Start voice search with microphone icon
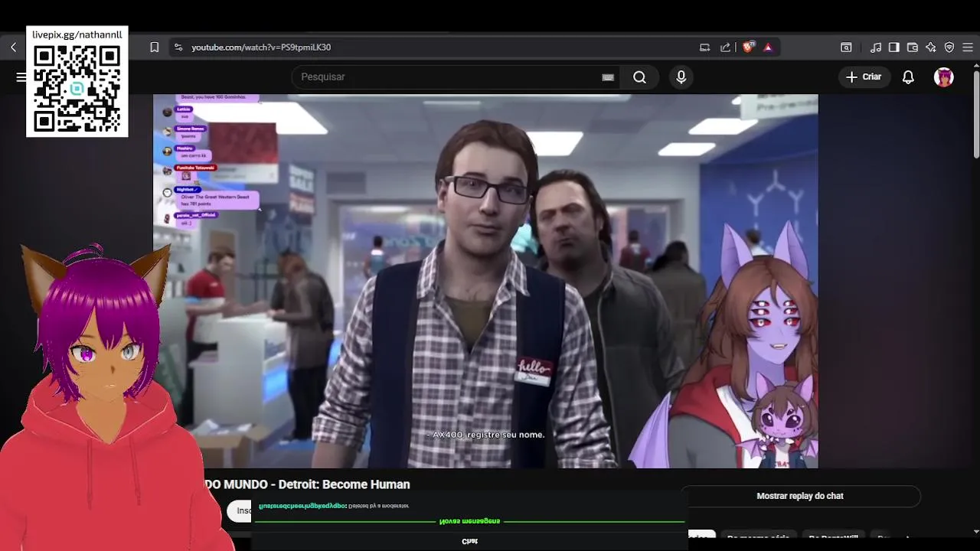This screenshot has width=980, height=551. coord(681,77)
